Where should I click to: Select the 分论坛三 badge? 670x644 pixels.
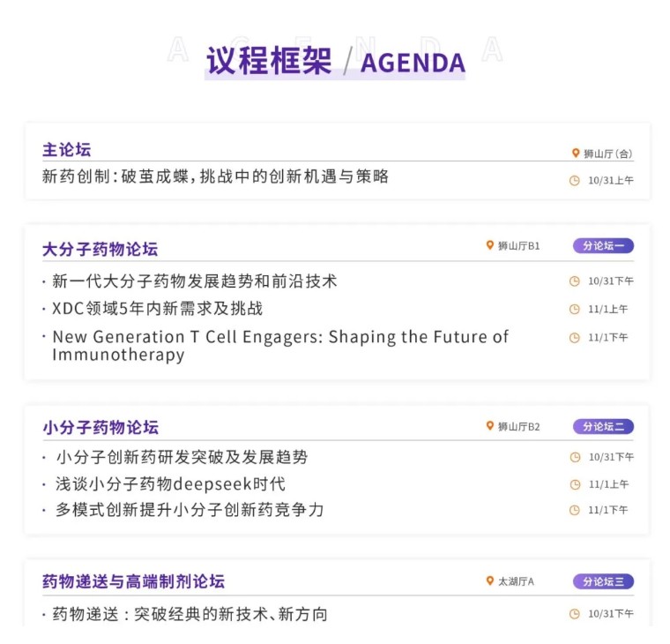tap(603, 581)
